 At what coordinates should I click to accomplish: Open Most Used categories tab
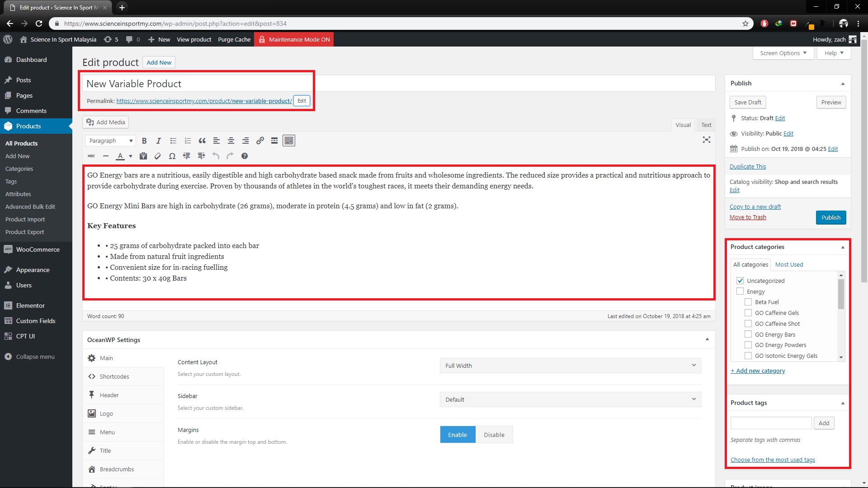(789, 265)
